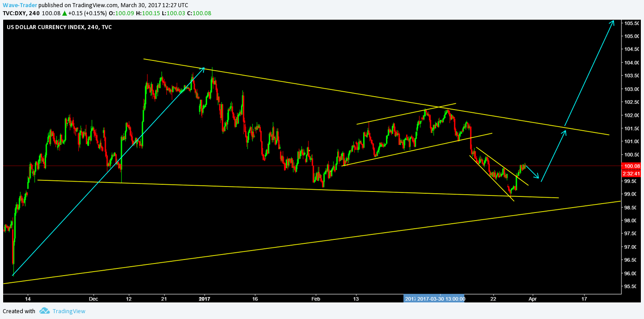Click the 103.50 price axis label
This screenshot has width=644, height=319.
(x=632, y=76)
